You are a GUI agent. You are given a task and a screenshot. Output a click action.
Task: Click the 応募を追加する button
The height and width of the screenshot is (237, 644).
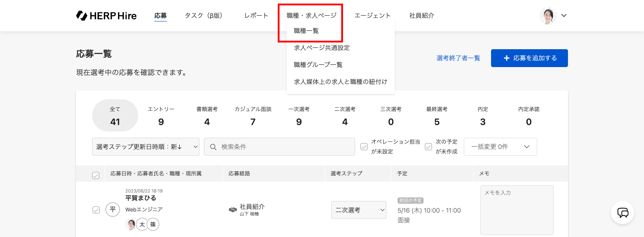(x=530, y=58)
